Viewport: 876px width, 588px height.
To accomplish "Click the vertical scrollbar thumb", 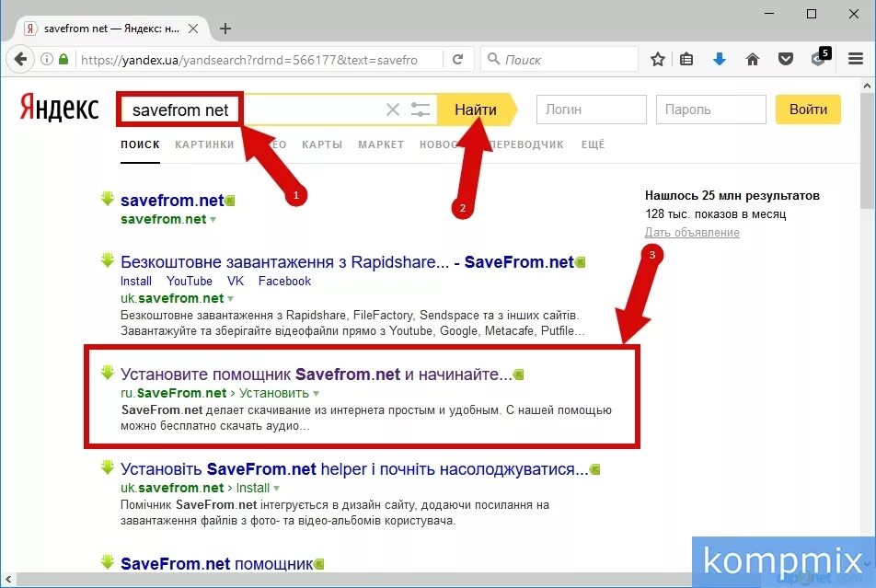I will coord(867,152).
